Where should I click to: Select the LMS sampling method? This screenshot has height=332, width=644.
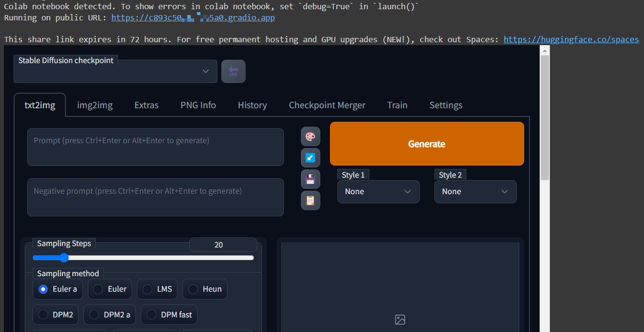[x=157, y=289]
